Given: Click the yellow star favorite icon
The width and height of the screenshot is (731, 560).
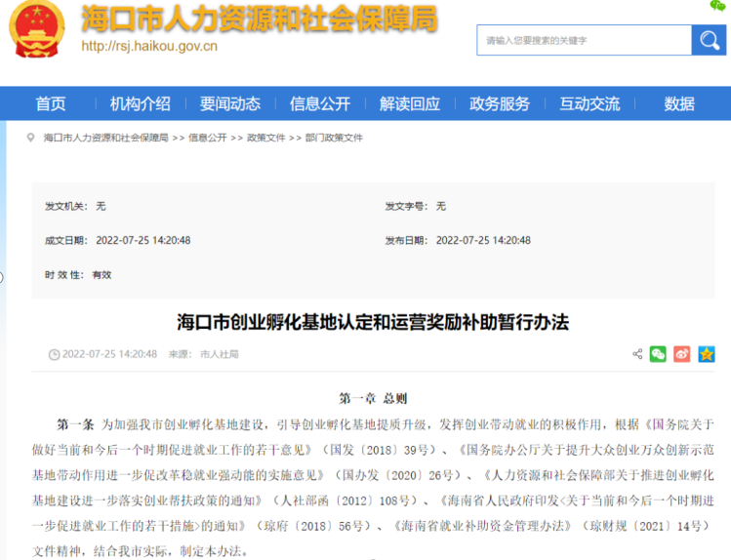Looking at the screenshot, I should pyautogui.click(x=707, y=354).
